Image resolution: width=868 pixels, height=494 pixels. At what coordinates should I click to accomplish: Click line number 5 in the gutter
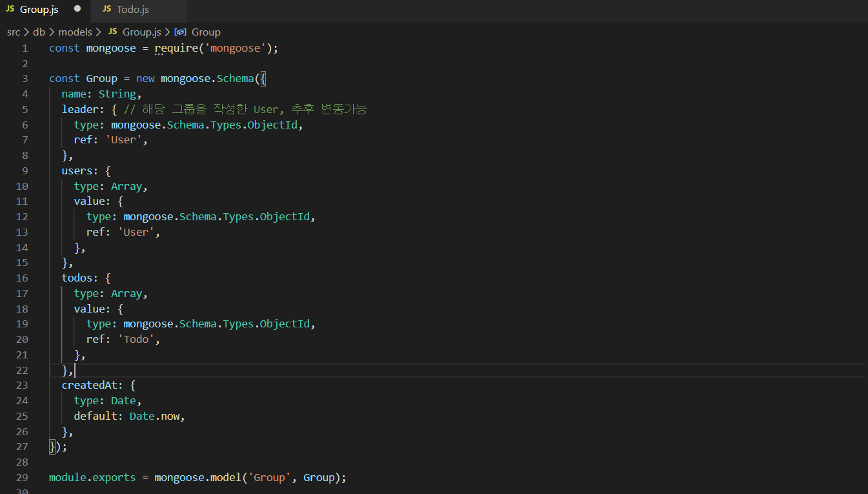(x=25, y=109)
